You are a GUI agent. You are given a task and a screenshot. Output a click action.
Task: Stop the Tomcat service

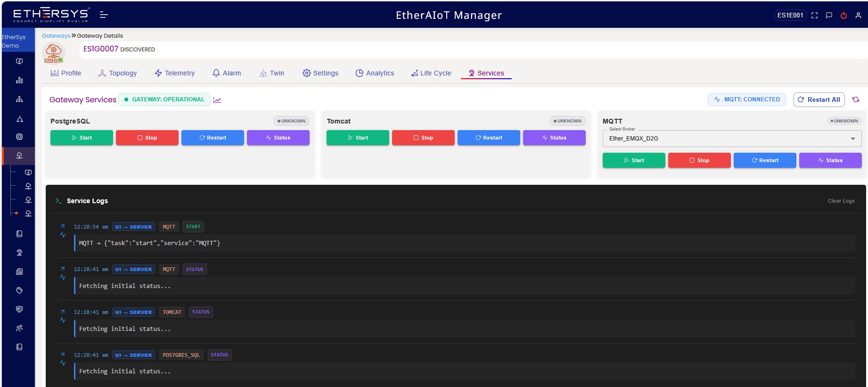[x=423, y=138]
